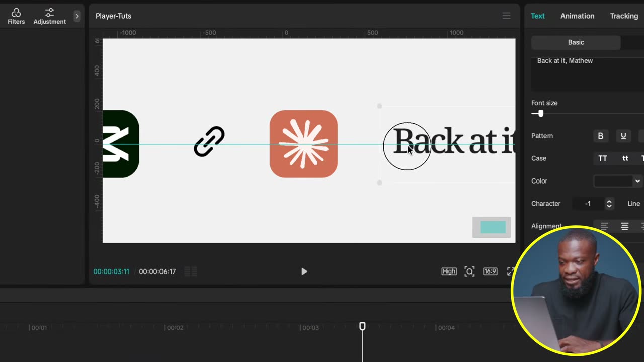Click the 00:02 mark on timeline ruler

(175, 328)
